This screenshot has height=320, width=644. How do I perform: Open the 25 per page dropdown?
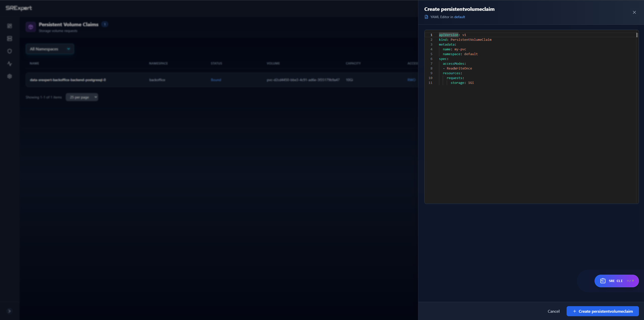pos(82,97)
